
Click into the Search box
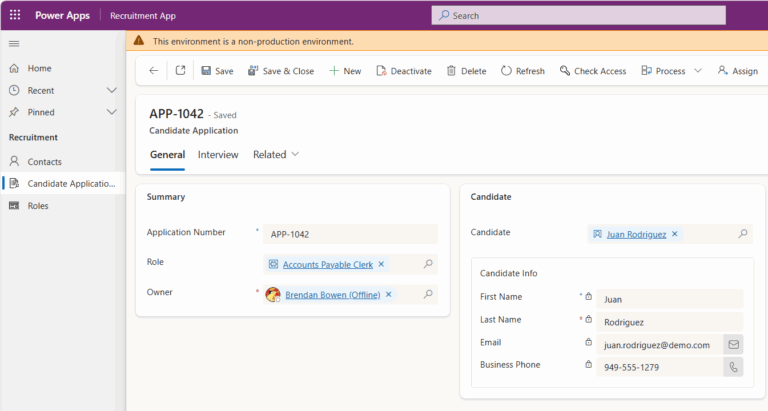[x=578, y=15]
